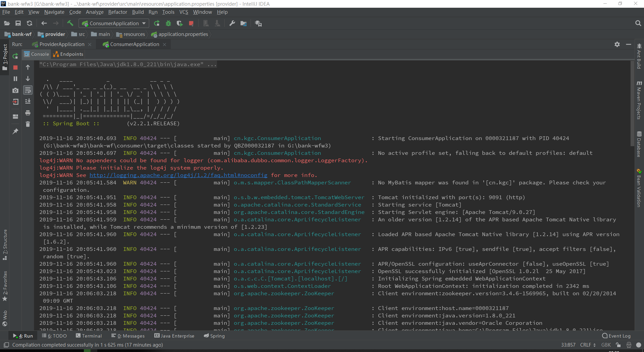This screenshot has width=644, height=352.
Task: Open the Build menu
Action: (x=138, y=12)
